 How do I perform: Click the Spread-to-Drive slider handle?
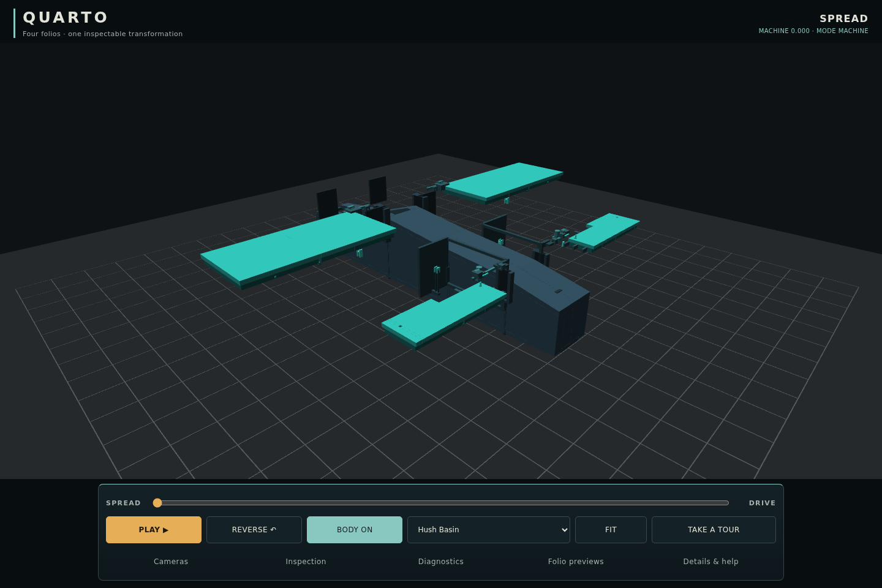tap(157, 503)
